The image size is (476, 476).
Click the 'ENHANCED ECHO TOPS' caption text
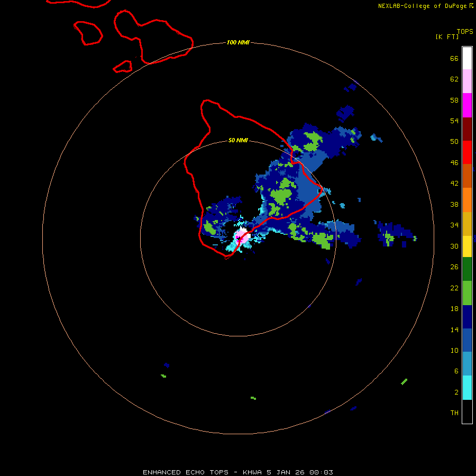point(186,472)
